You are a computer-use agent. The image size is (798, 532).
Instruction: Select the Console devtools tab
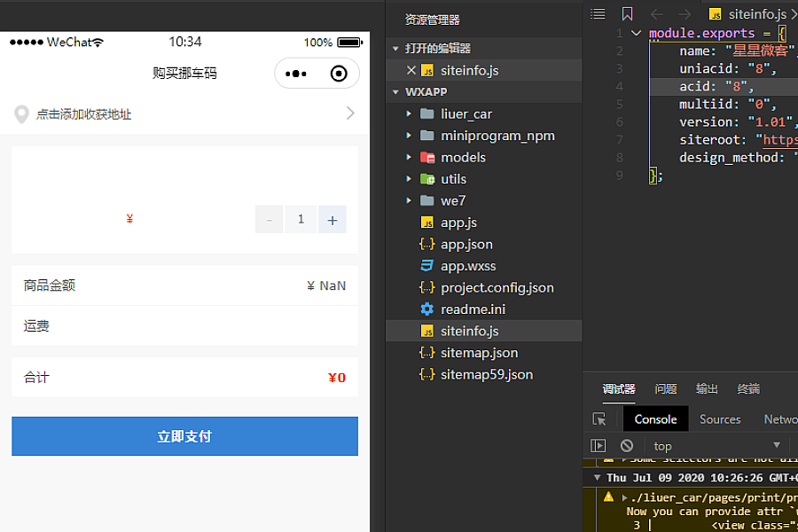point(655,419)
